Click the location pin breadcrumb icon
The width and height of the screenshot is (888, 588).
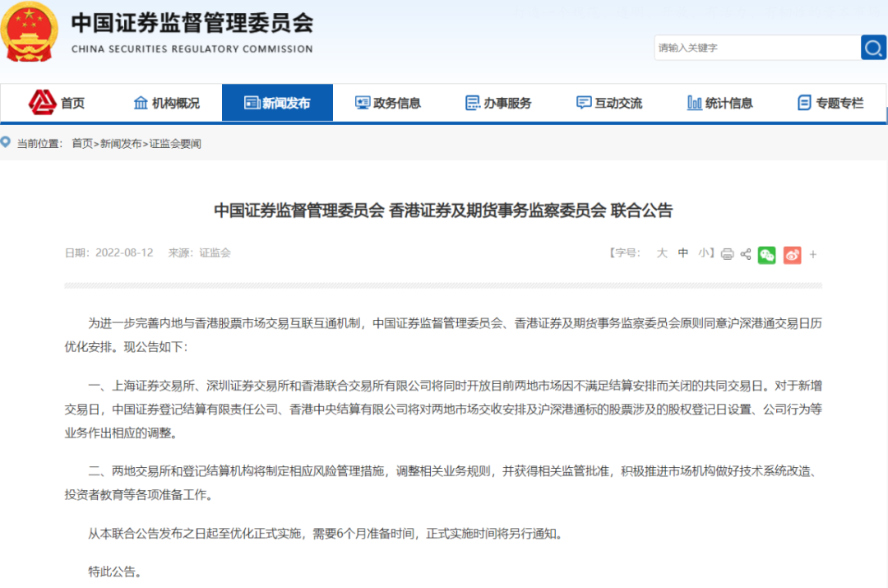(x=7, y=141)
